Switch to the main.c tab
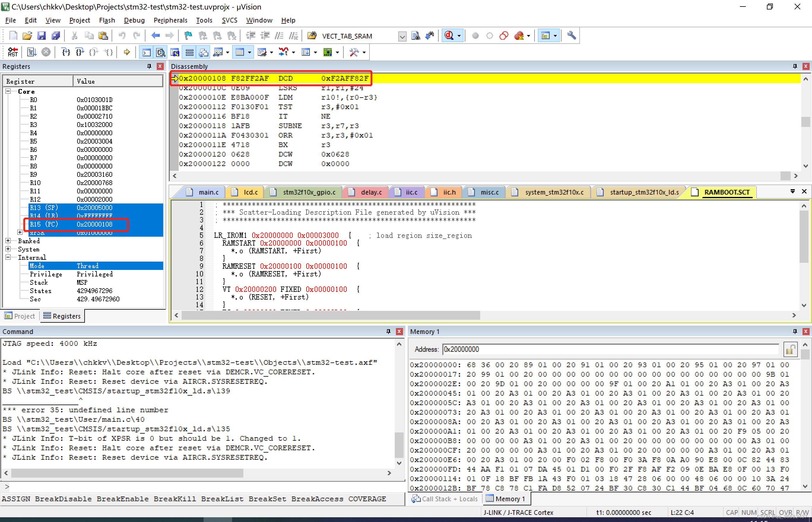 [x=208, y=192]
